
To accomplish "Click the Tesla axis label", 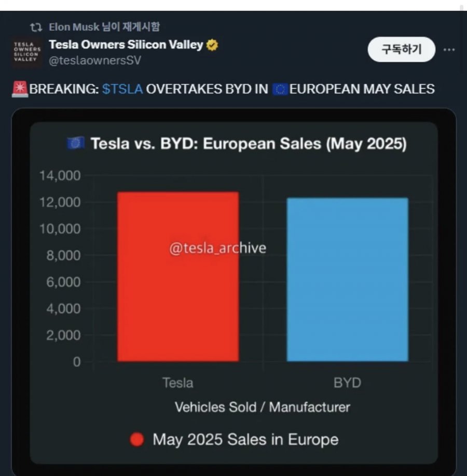I will (x=178, y=383).
